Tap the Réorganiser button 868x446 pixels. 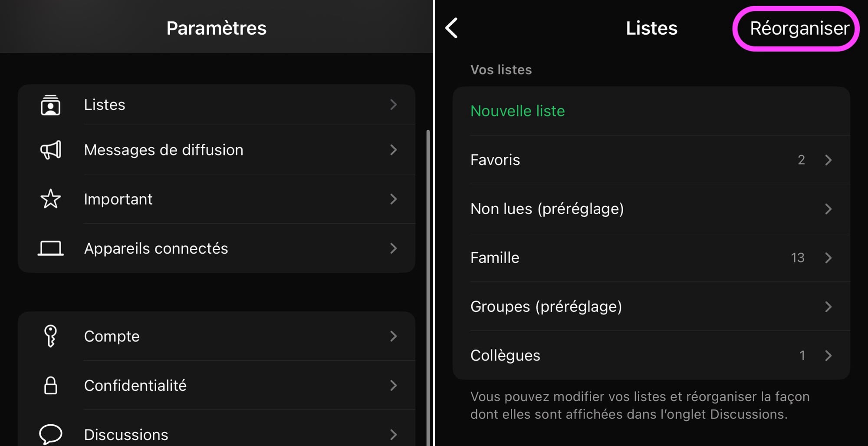(799, 29)
